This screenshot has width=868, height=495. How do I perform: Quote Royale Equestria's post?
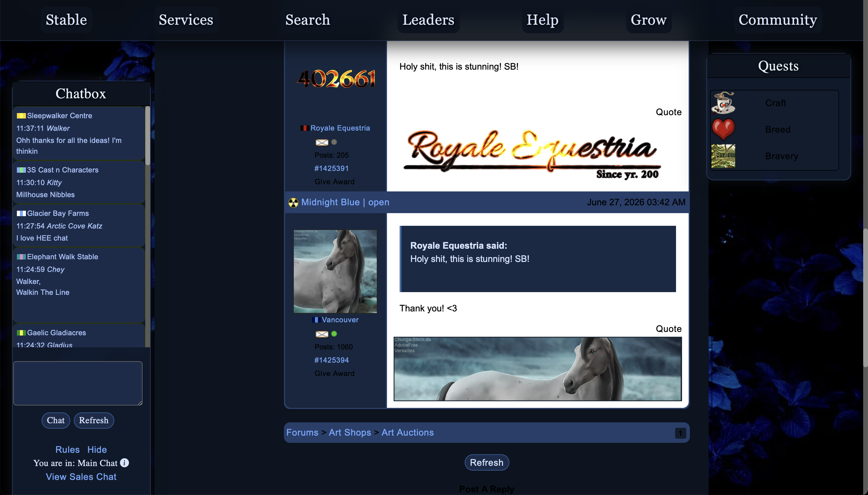coord(668,112)
